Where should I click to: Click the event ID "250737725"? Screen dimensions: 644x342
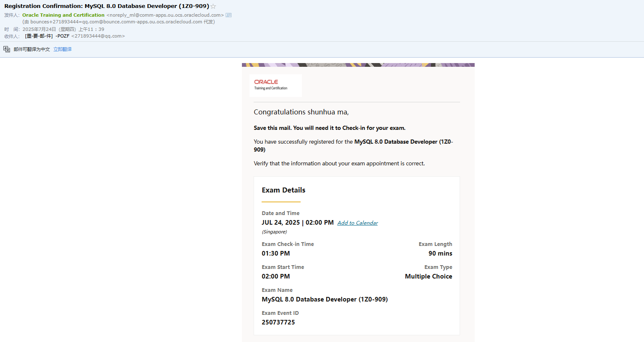[x=278, y=322]
